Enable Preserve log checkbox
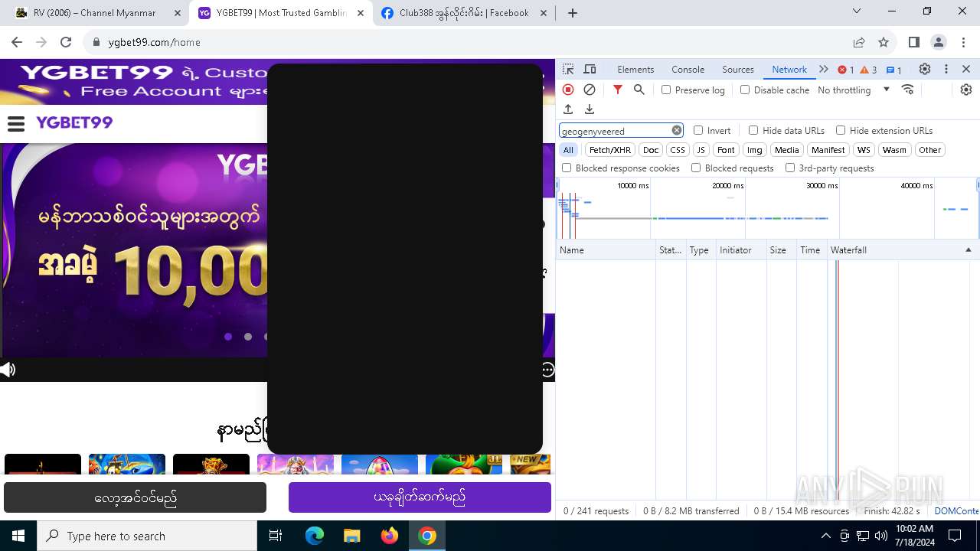 666,90
